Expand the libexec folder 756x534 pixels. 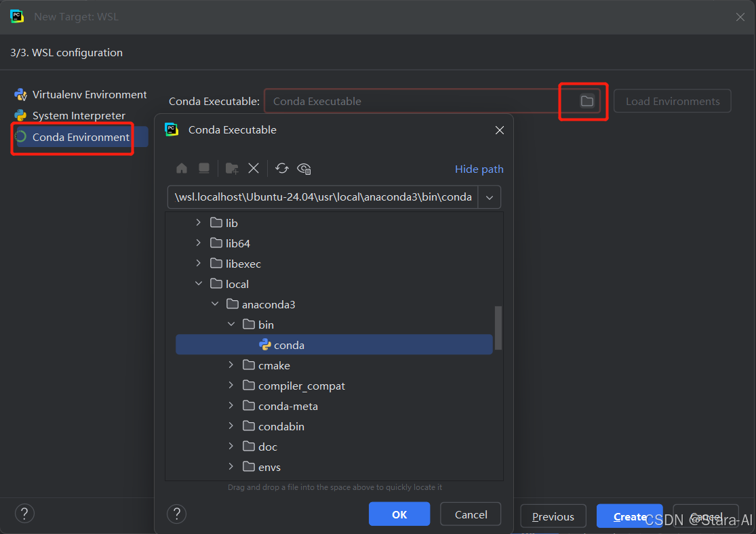pos(198,263)
